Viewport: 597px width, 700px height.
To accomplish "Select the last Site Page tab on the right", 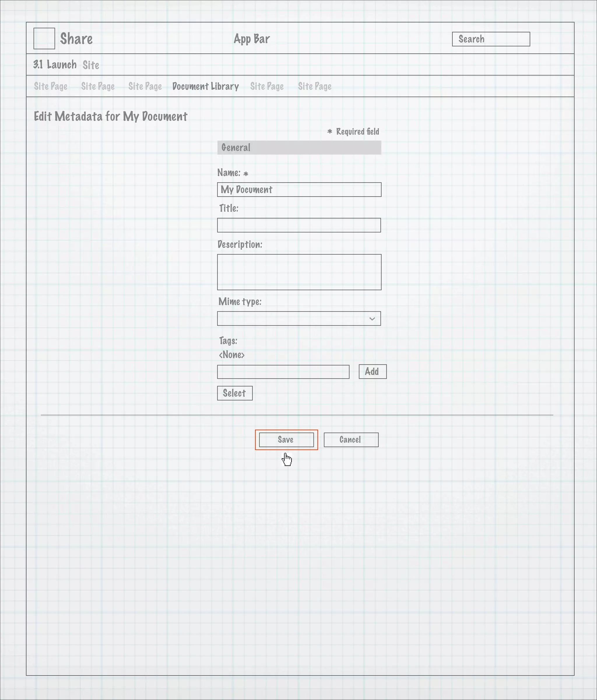I will (x=314, y=87).
